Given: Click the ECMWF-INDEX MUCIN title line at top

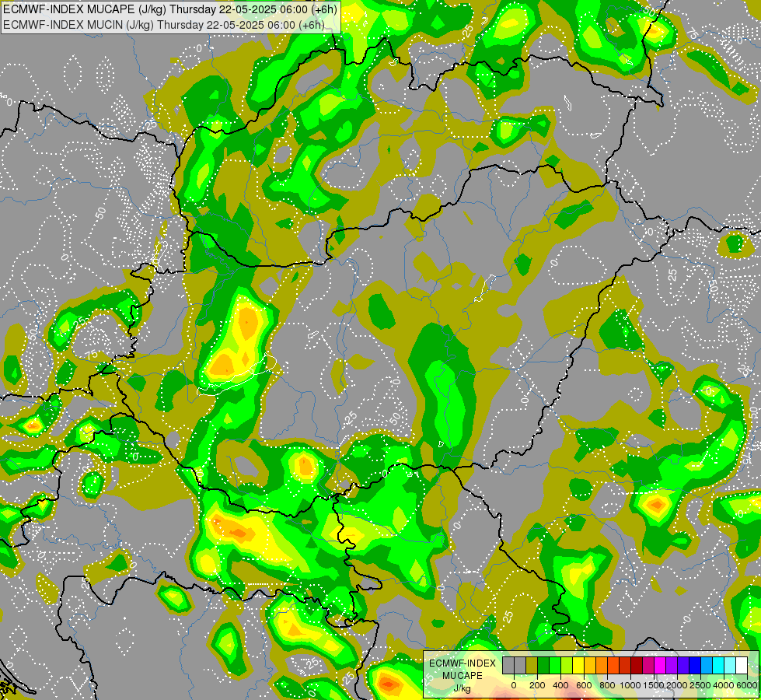Looking at the screenshot, I should (x=163, y=24).
